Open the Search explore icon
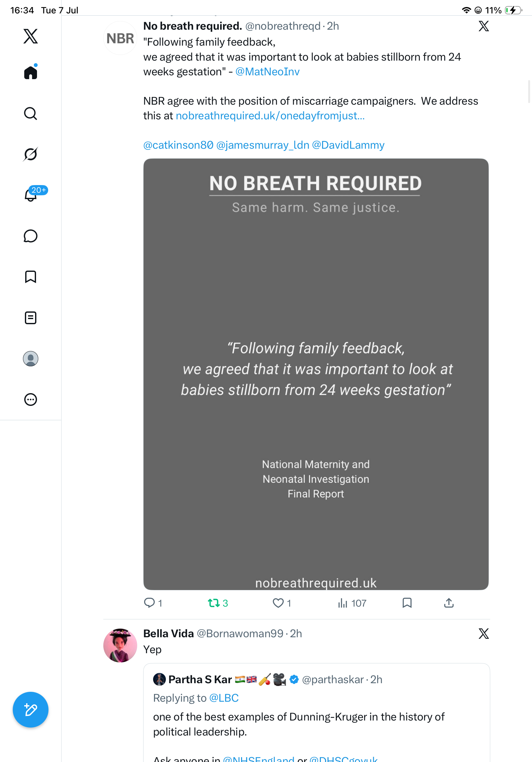532x762 pixels. click(x=31, y=114)
